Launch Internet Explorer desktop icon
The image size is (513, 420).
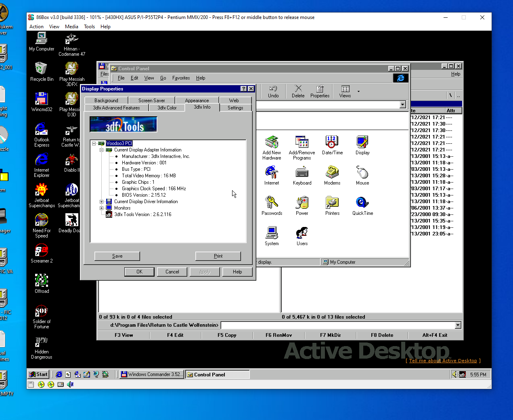[x=42, y=165]
